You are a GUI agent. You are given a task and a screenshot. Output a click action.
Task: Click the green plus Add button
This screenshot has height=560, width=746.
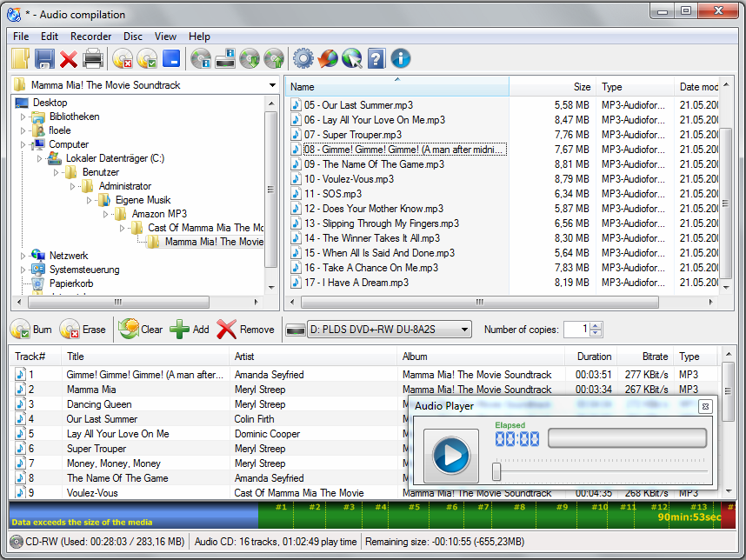click(190, 329)
